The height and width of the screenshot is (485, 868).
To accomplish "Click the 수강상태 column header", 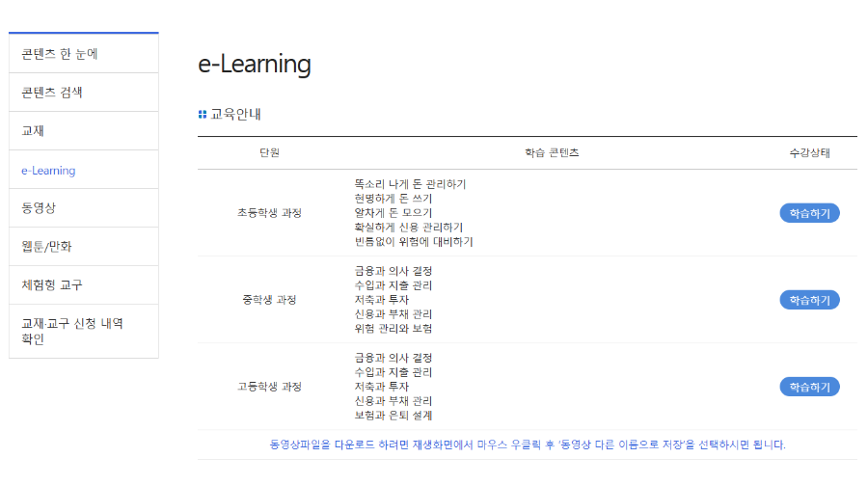I will [x=809, y=152].
